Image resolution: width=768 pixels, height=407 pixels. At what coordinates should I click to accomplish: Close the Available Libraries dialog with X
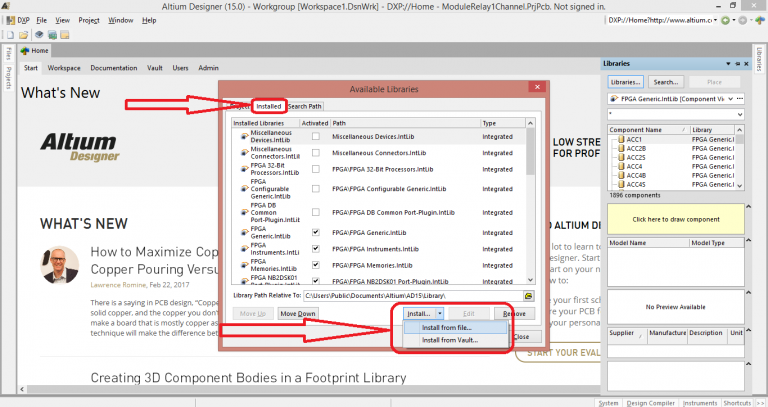coord(537,87)
